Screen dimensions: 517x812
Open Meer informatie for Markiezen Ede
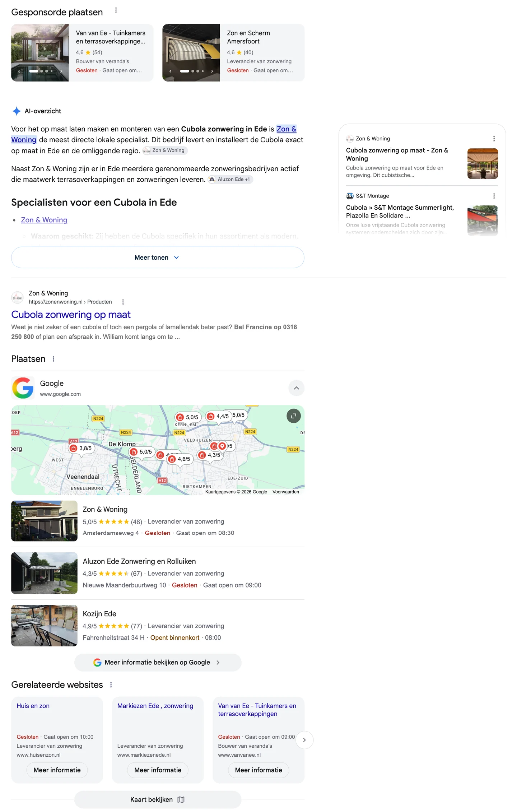pos(158,770)
